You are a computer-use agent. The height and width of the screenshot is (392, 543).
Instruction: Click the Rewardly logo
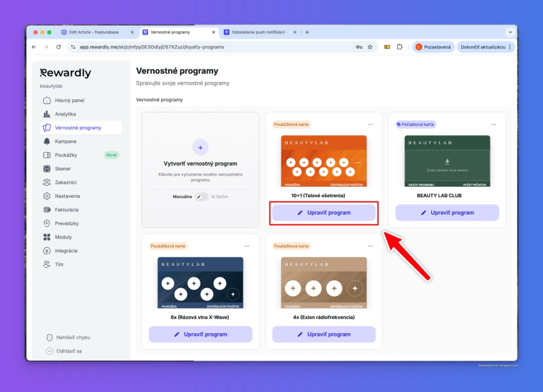coord(66,73)
